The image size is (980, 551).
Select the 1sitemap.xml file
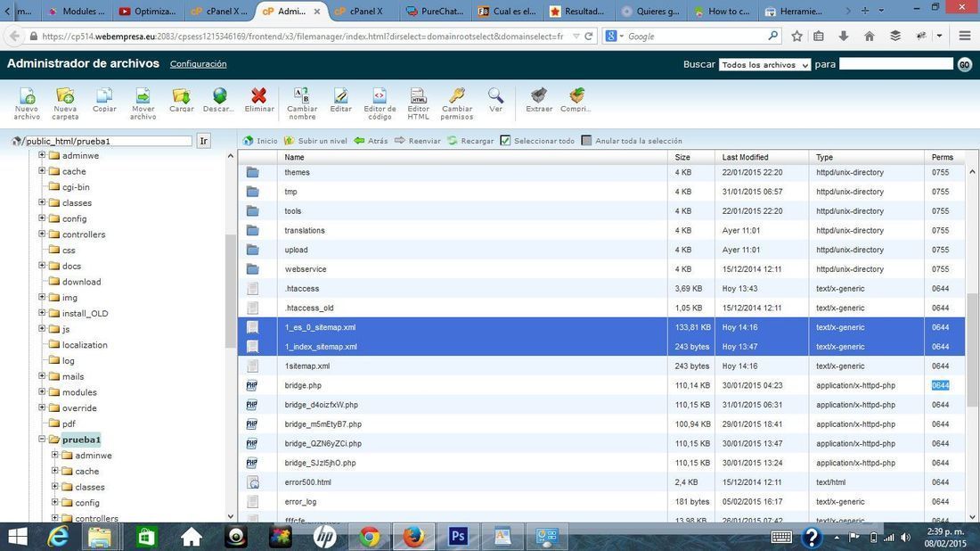click(x=602, y=366)
